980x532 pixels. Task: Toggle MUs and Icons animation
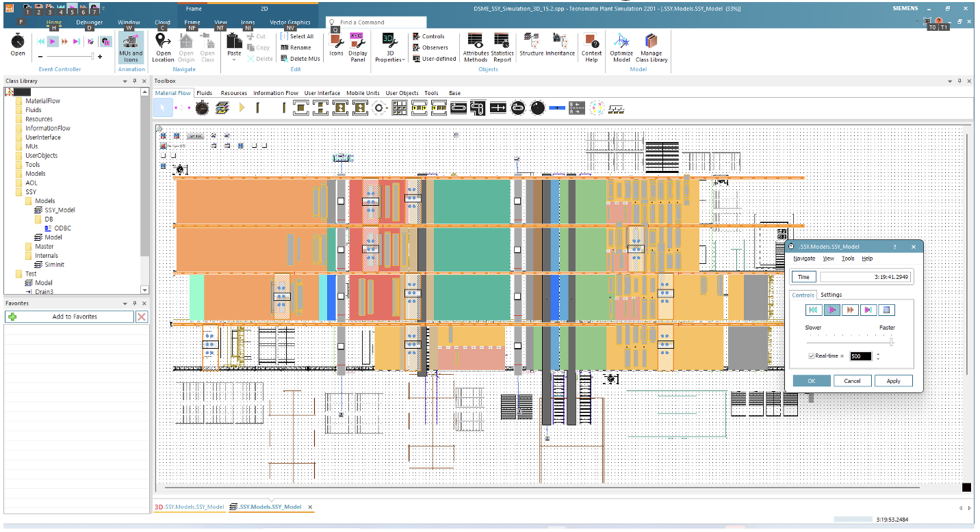coord(131,47)
